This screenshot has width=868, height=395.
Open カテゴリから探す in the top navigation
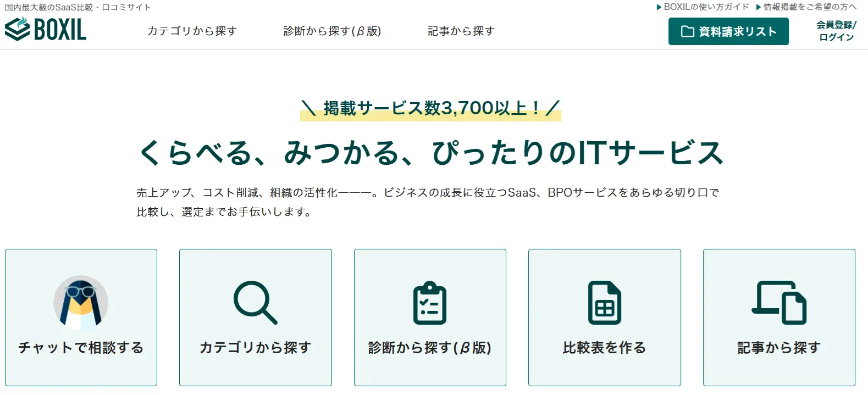[192, 31]
